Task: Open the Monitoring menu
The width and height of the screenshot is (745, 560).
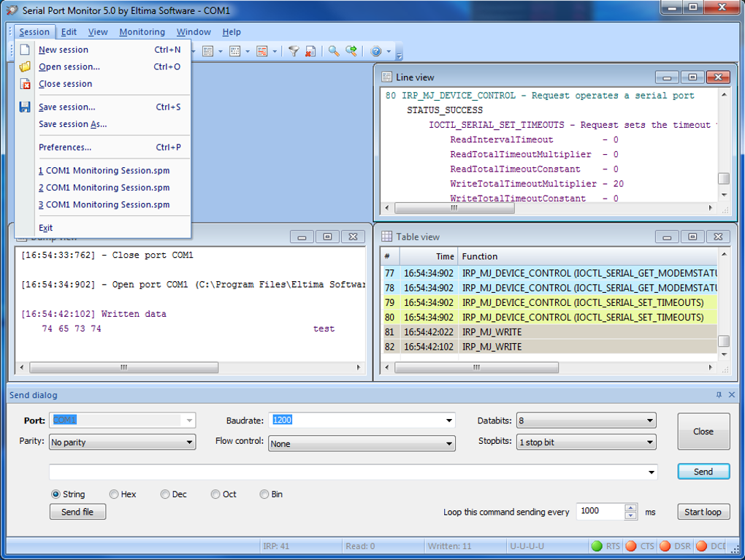Action: tap(142, 32)
